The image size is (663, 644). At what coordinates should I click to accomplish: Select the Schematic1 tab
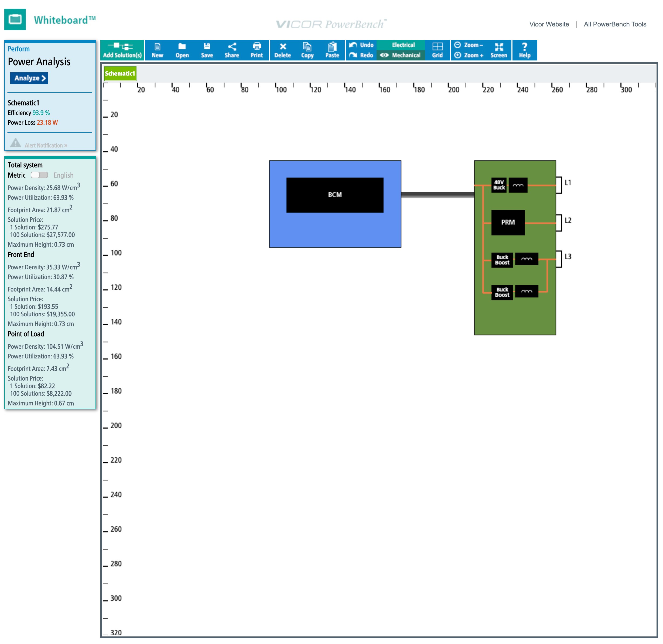[x=120, y=73]
